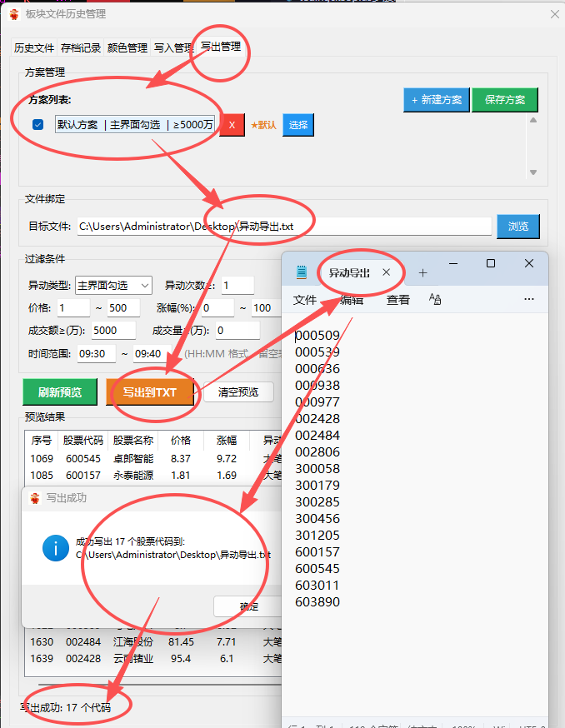
Task: Switch to the 颜色管理 tab
Action: pyautogui.click(x=127, y=47)
